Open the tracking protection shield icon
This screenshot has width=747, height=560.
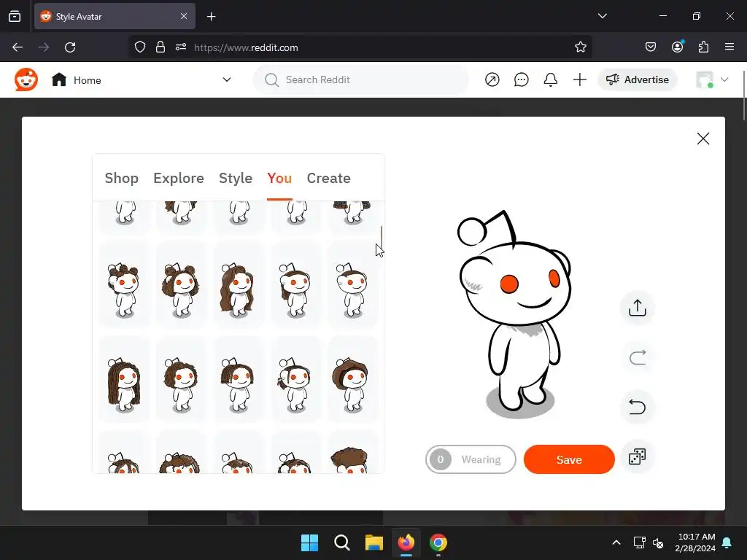pos(139,47)
